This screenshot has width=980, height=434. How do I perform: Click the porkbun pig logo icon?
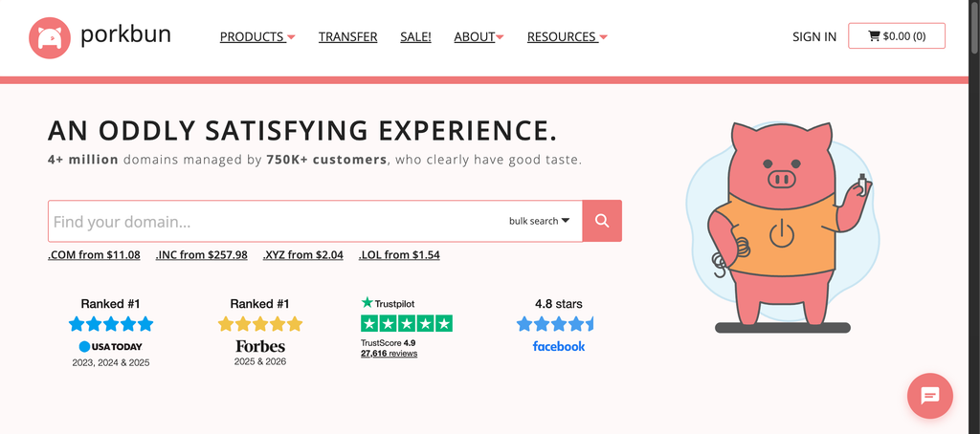click(50, 38)
